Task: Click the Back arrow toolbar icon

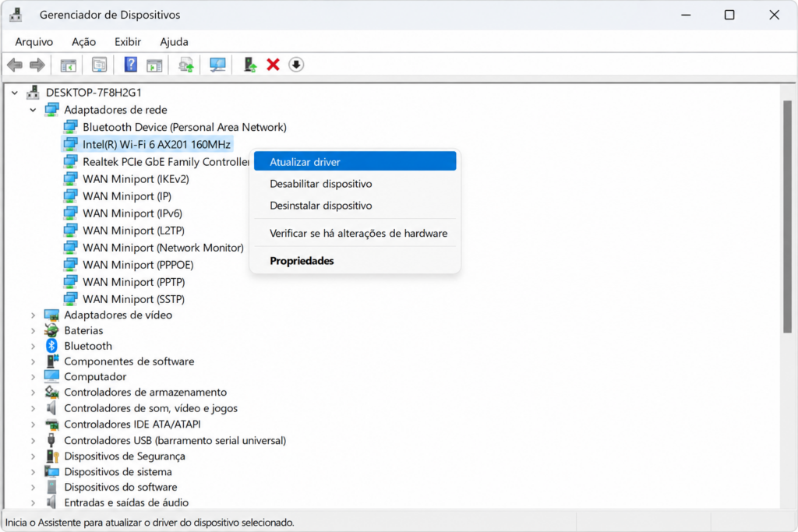Action: [15, 65]
